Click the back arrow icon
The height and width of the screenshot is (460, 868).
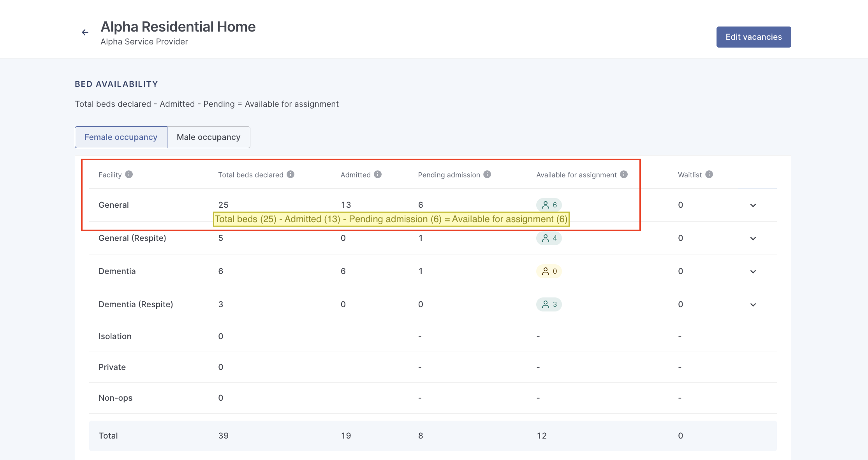[85, 32]
